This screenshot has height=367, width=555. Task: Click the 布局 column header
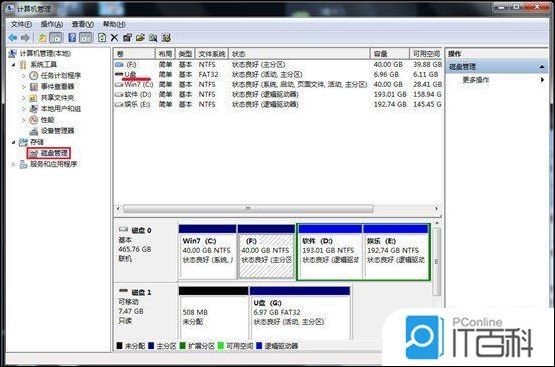[165, 54]
